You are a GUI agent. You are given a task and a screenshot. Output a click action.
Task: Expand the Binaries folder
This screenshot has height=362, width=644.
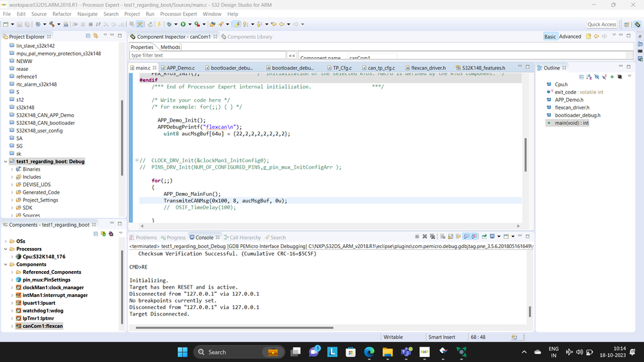(12, 169)
